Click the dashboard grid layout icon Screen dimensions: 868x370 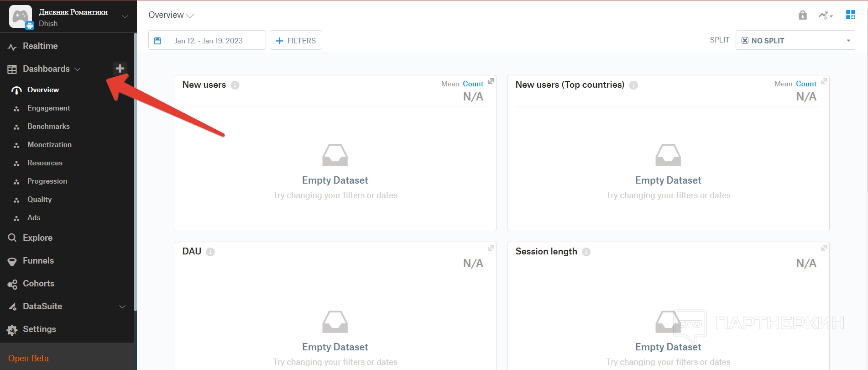851,15
